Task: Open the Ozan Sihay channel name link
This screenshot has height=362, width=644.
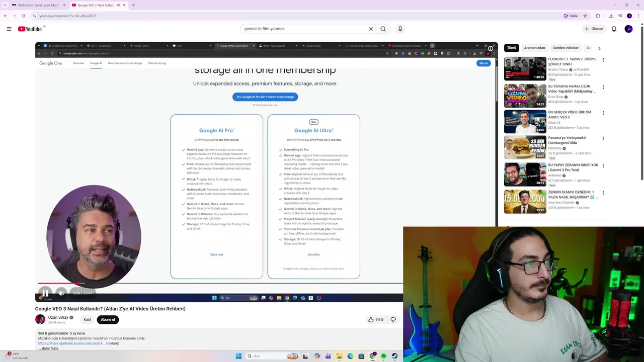Action: click(x=58, y=317)
